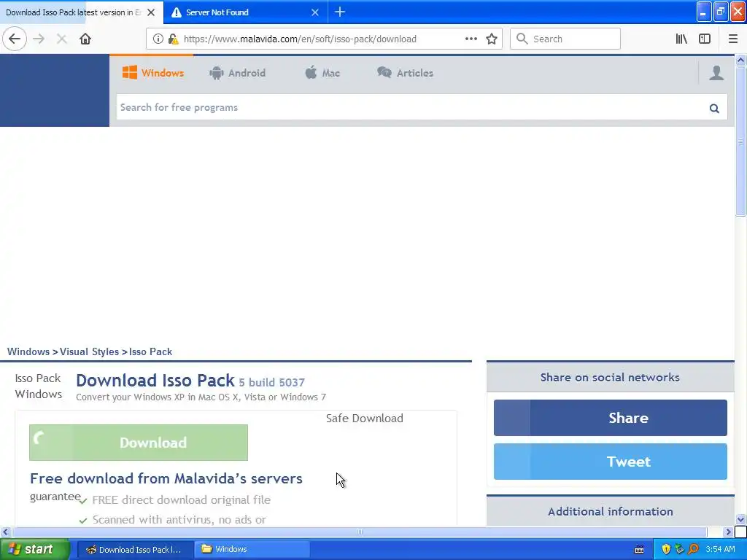Open the Mac section on Malavida

coord(322,73)
